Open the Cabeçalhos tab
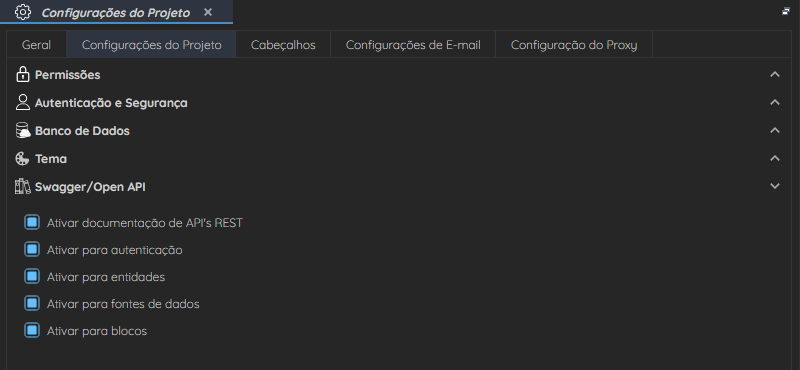The height and width of the screenshot is (370, 800). [x=283, y=45]
